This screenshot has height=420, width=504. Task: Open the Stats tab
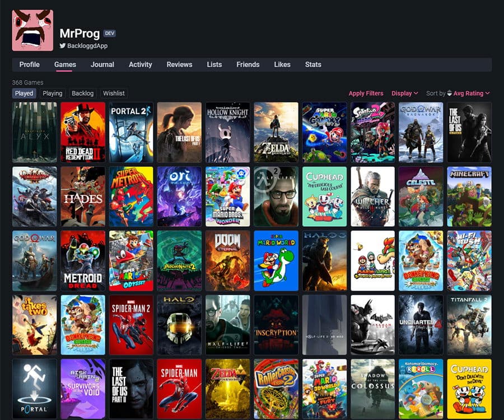click(313, 64)
